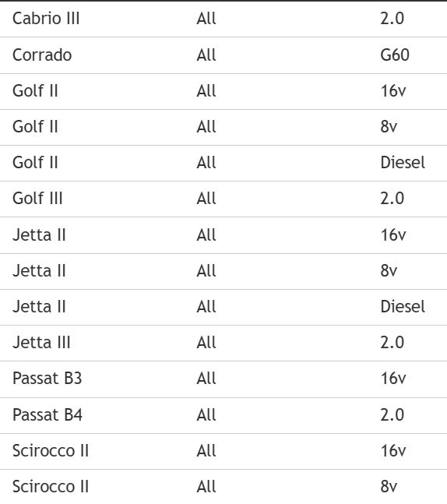Click 2.0 in the Passat B4 row
This screenshot has width=447, height=504.
click(x=392, y=415)
